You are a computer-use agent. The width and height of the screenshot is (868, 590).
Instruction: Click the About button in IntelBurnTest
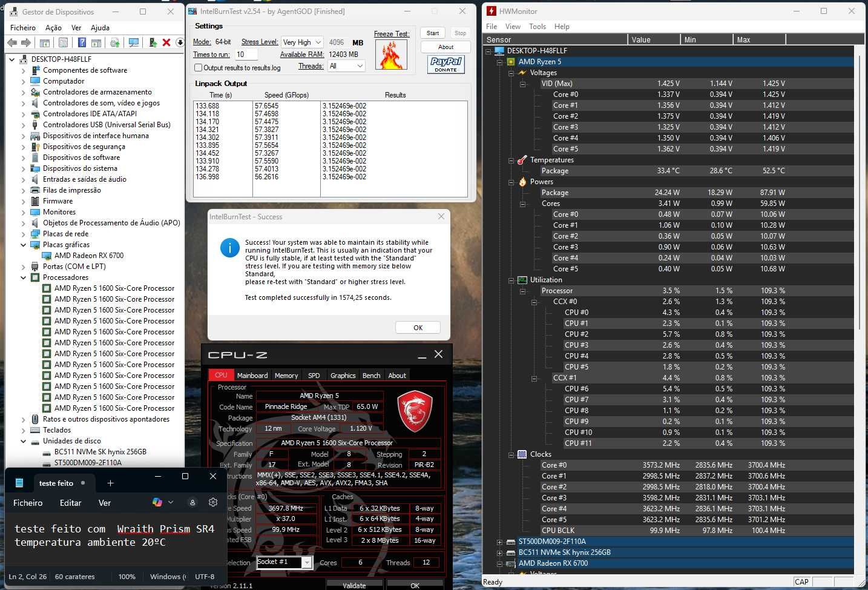pos(446,47)
